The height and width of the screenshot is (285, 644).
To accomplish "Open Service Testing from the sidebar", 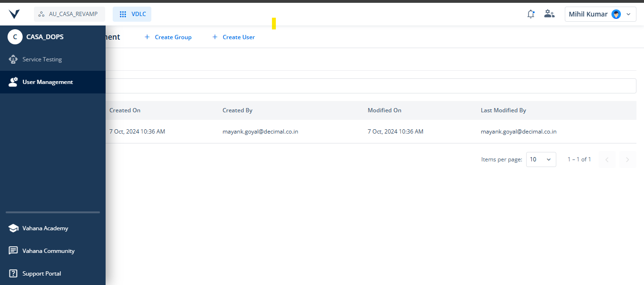I will pos(53,59).
